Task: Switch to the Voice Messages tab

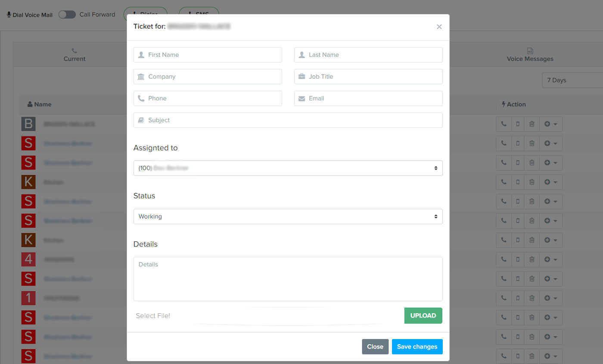Action: pos(529,54)
